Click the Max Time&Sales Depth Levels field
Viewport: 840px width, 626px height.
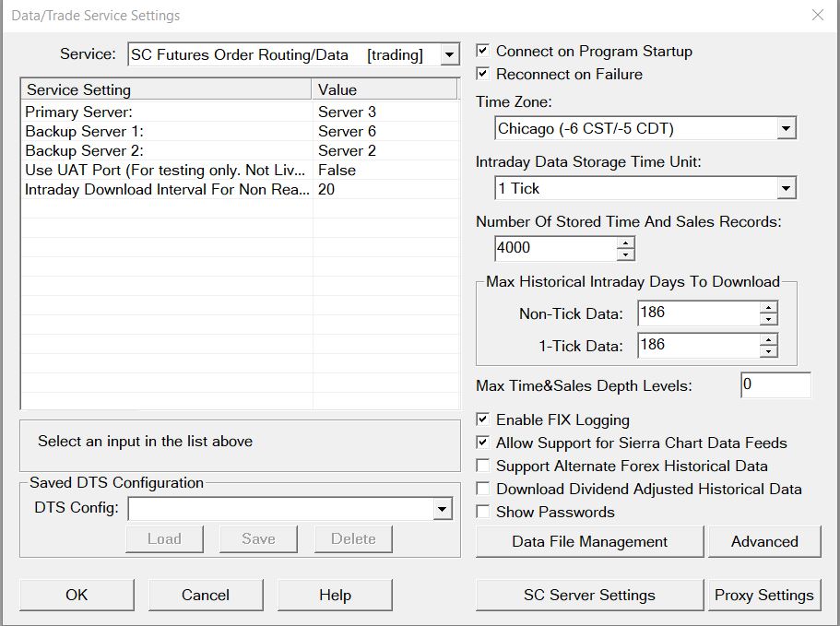775,385
